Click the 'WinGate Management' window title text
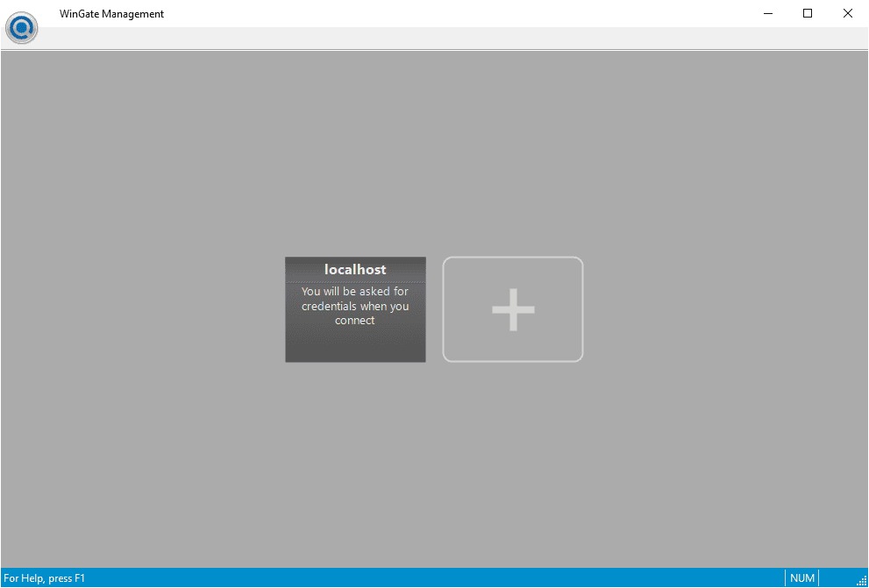869x588 pixels. click(x=111, y=14)
